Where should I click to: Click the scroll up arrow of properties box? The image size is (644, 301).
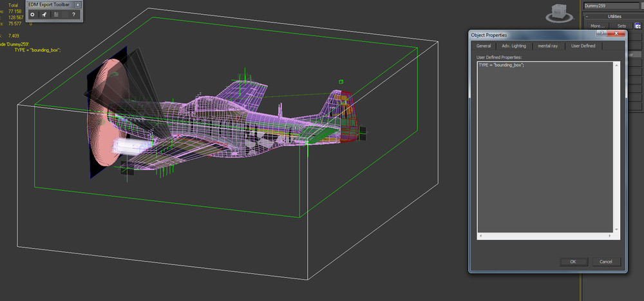[617, 65]
